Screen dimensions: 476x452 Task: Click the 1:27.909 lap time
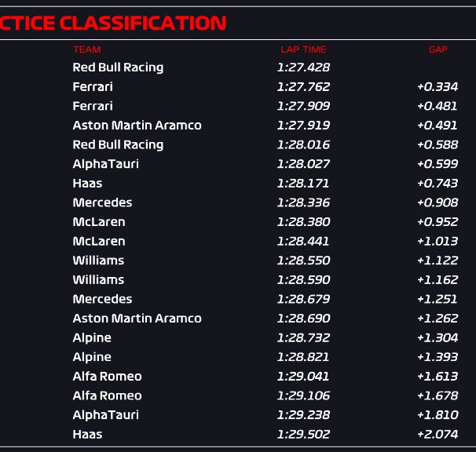[x=303, y=106]
